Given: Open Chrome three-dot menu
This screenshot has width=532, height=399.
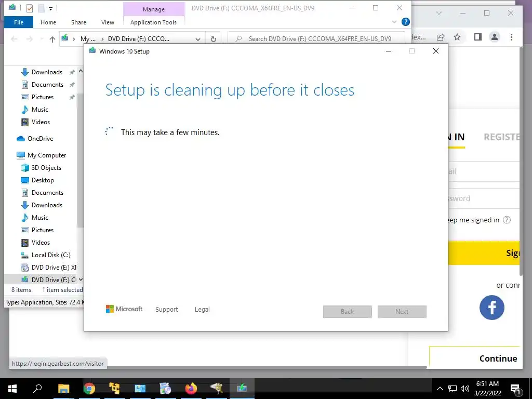Looking at the screenshot, I should tap(511, 37).
